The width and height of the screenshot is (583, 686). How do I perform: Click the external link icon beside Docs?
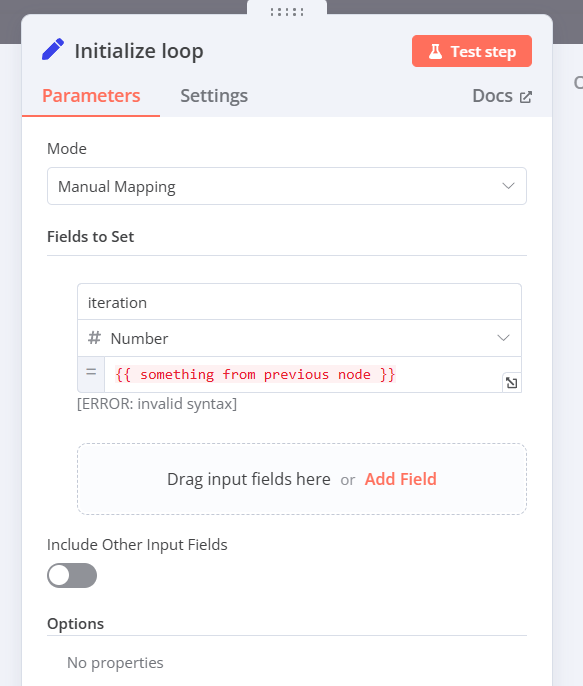tap(526, 97)
